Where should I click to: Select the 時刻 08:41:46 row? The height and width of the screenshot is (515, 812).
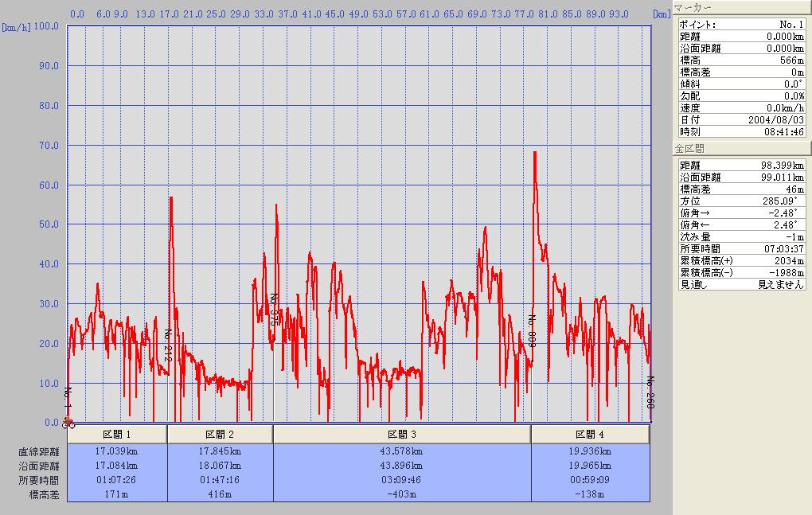(741, 131)
